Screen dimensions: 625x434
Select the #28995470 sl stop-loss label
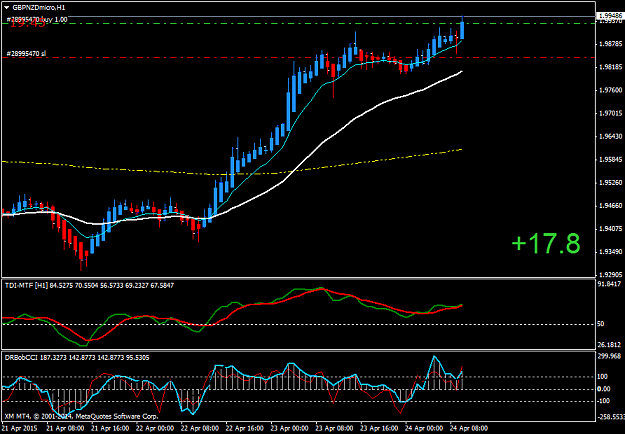(27, 53)
